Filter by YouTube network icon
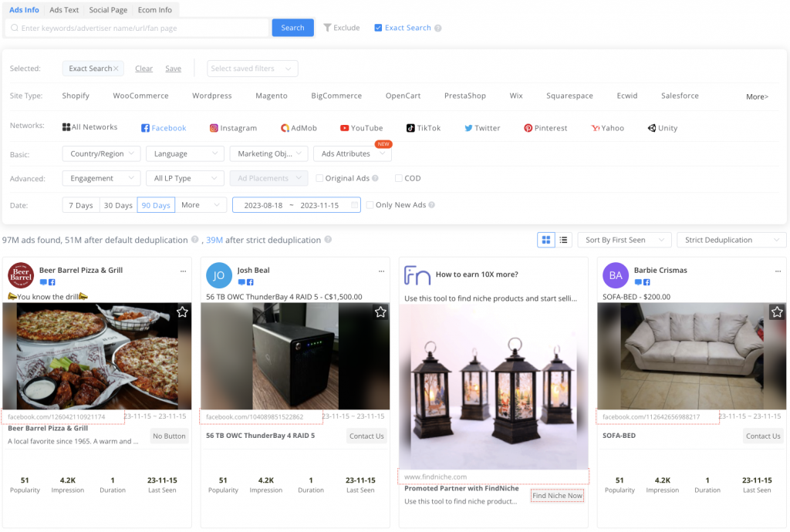 [x=345, y=128]
